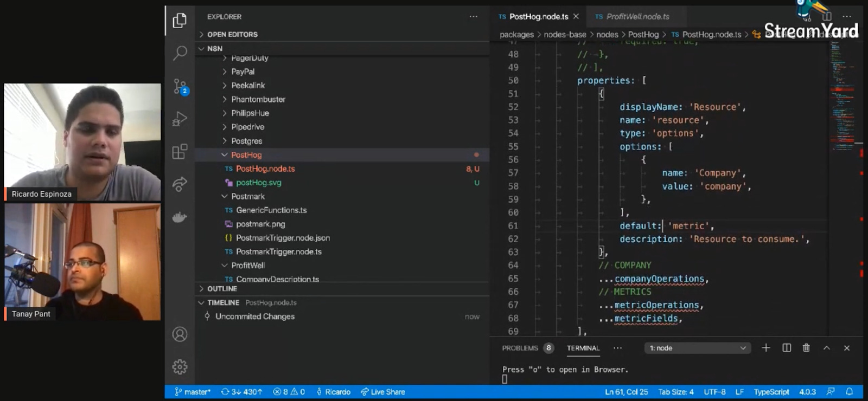This screenshot has width=868, height=401.
Task: Open the Manage gear icon
Action: click(180, 367)
